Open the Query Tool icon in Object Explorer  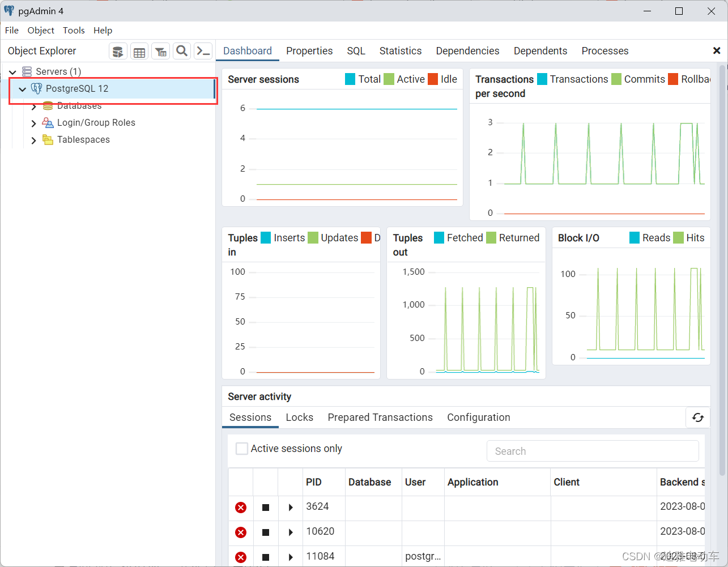point(118,52)
